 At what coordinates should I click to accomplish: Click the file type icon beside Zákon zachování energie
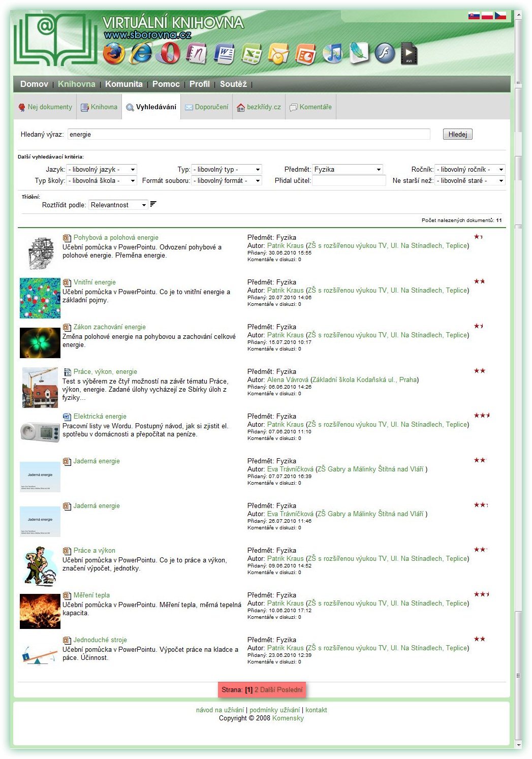(x=67, y=327)
